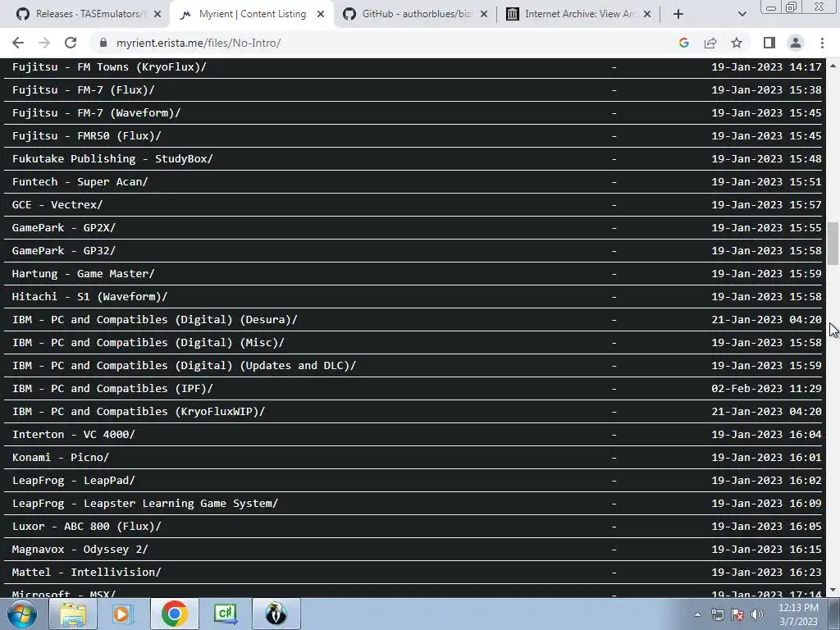Open Mattel - Intellivision folder

86,573
